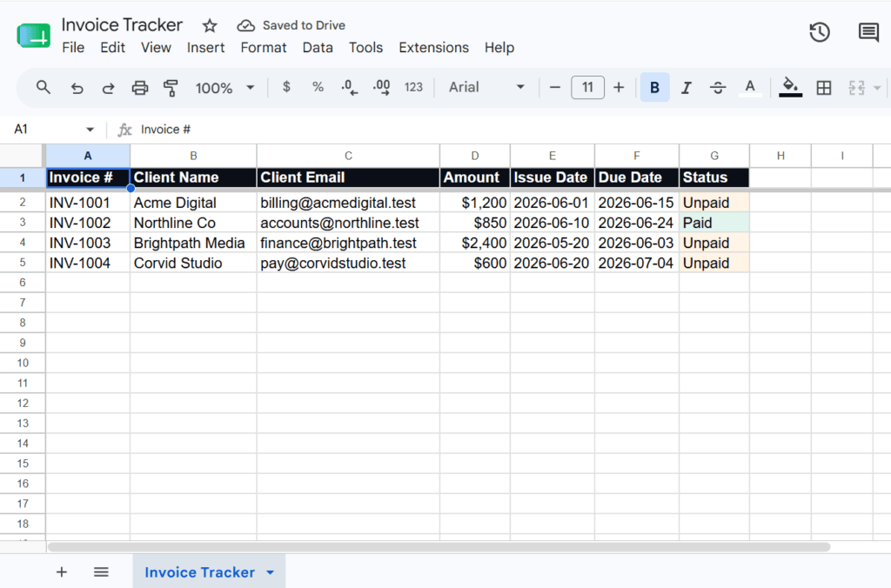
Task: Open the Arial font dropdown
Action: (x=486, y=88)
